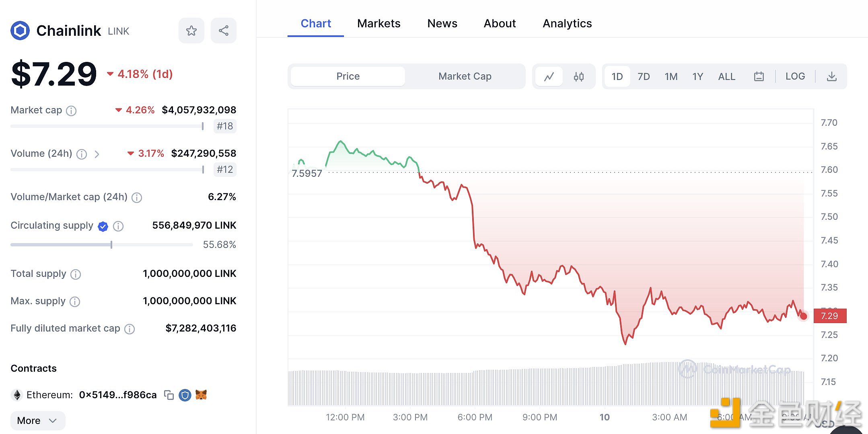Click the market cap rank #18 badge
The height and width of the screenshot is (434, 868).
pos(225,126)
